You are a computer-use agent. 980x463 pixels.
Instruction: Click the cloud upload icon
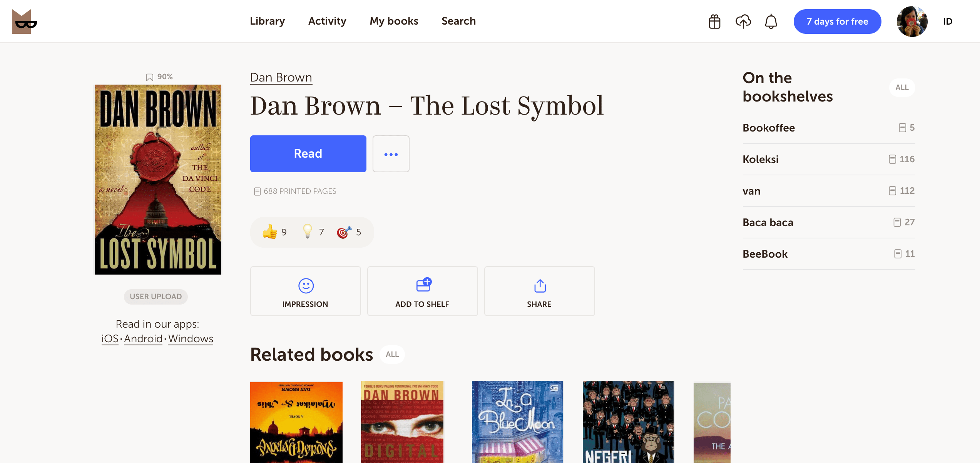(743, 22)
